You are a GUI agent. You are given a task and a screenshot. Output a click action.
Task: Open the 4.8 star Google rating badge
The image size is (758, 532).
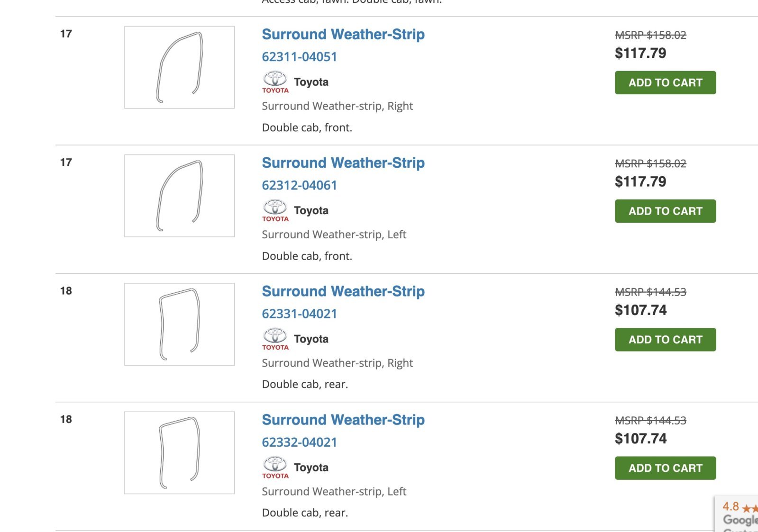(x=737, y=514)
